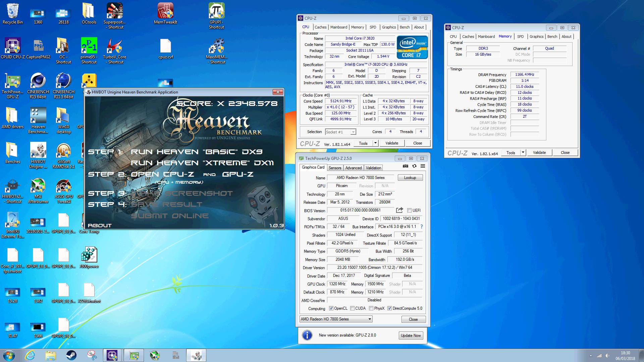Click RUN HEAVEN "XTREME" DX11
Viewport: 644px width, 362px height.
(x=202, y=163)
